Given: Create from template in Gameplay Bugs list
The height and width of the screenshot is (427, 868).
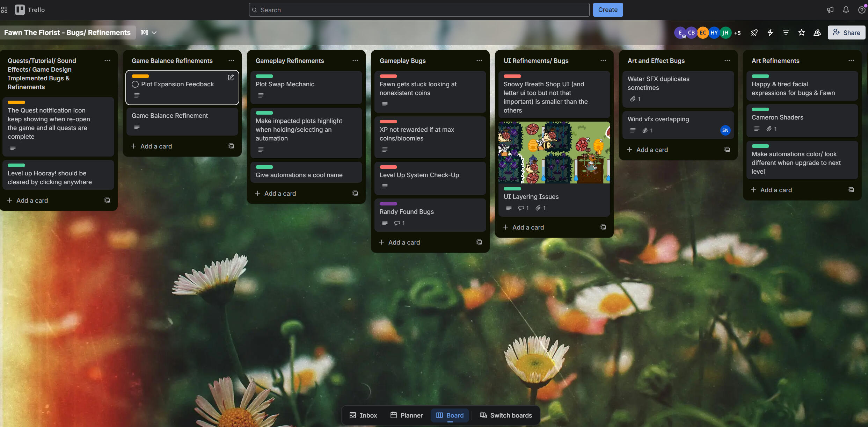Looking at the screenshot, I should point(479,242).
